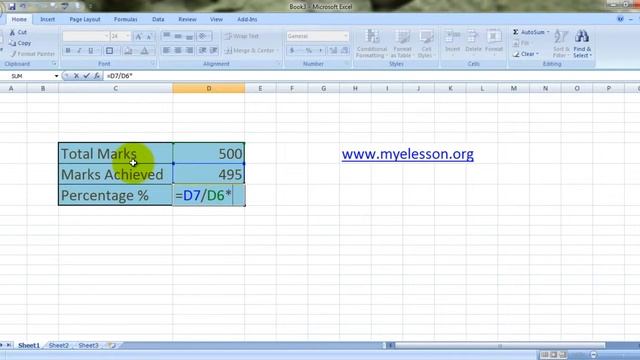Screen dimensions: 640x360
Task: Confirm formula with the checkmark icon
Action: coord(87,76)
